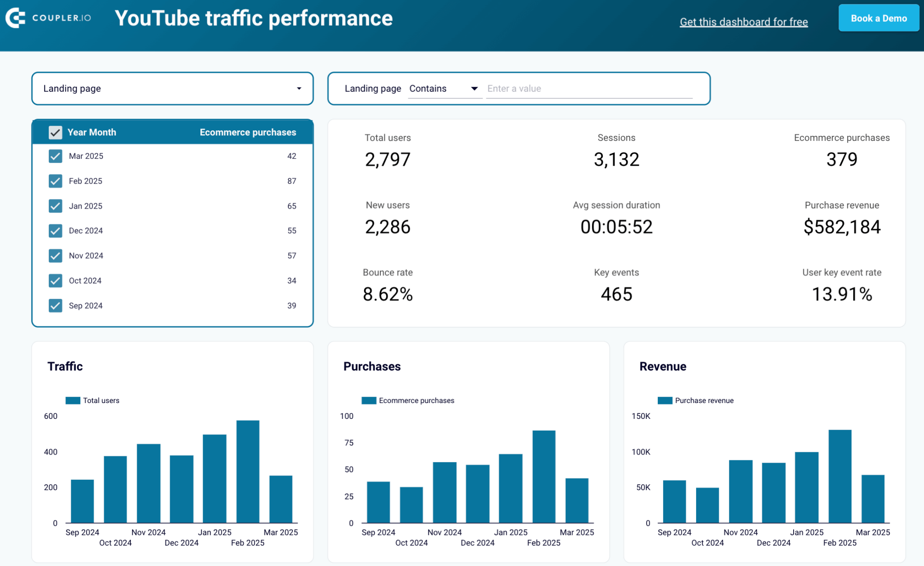The image size is (924, 566).
Task: Click the Feb 2025 bar in Purchases chart
Action: tap(544, 477)
